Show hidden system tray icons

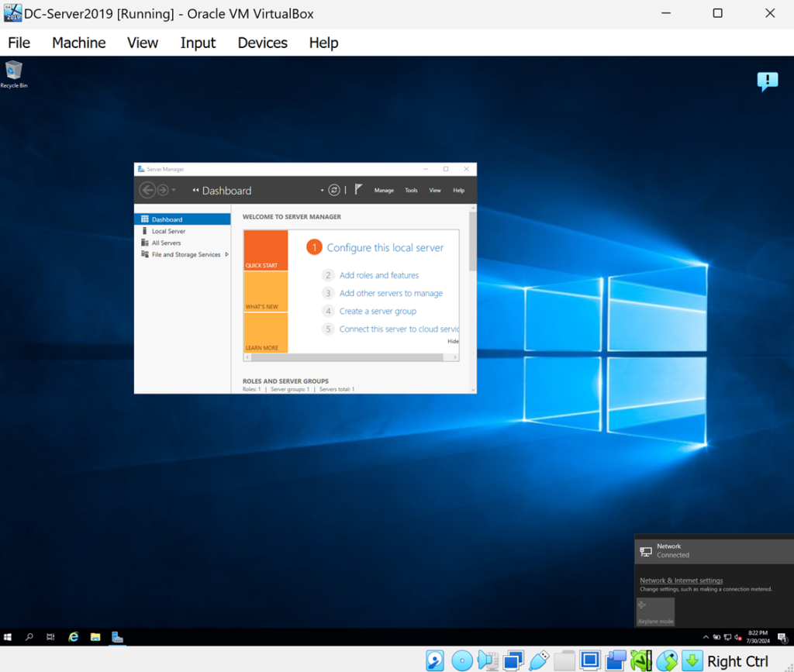point(706,637)
